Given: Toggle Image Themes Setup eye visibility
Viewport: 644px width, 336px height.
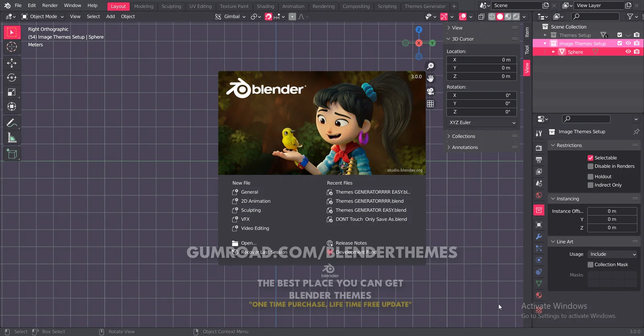Looking at the screenshot, I should pyautogui.click(x=628, y=44).
